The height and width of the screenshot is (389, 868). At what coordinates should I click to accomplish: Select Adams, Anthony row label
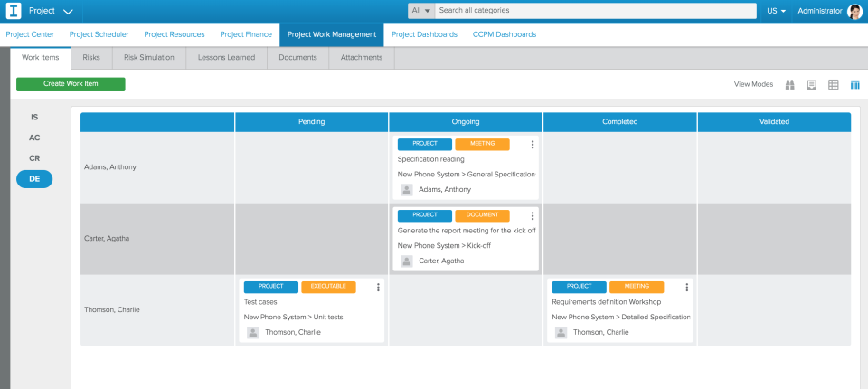[110, 167]
